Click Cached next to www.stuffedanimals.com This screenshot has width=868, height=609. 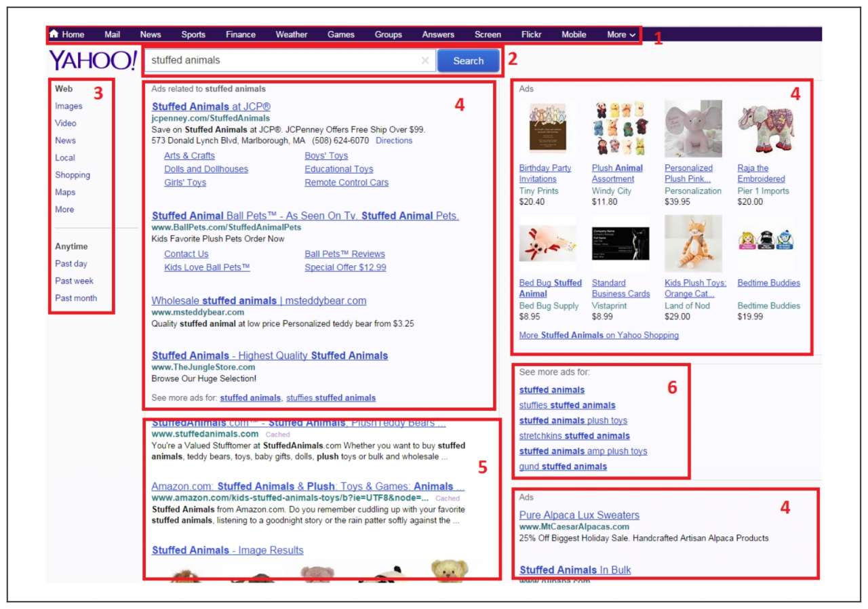[x=277, y=434]
